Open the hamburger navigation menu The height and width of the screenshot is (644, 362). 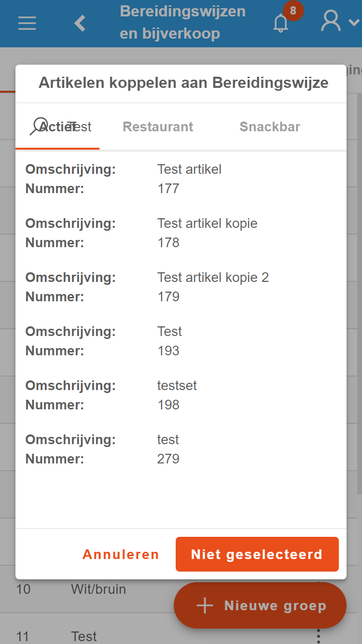27,23
